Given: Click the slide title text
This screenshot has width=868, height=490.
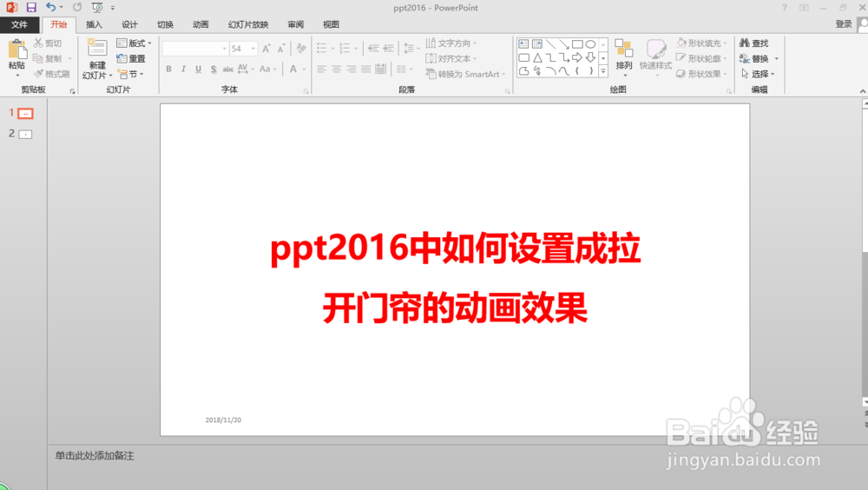Looking at the screenshot, I should click(455, 278).
